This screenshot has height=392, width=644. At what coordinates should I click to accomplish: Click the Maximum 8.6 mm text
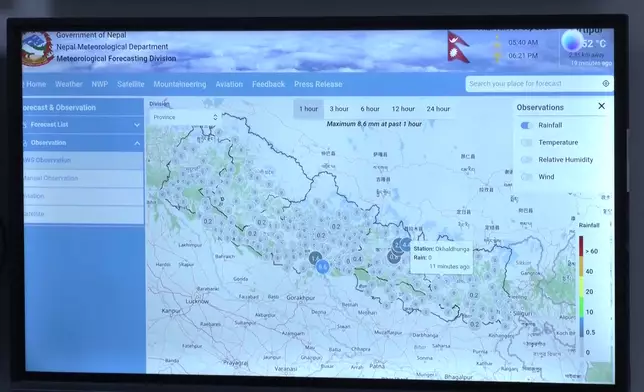pos(374,124)
